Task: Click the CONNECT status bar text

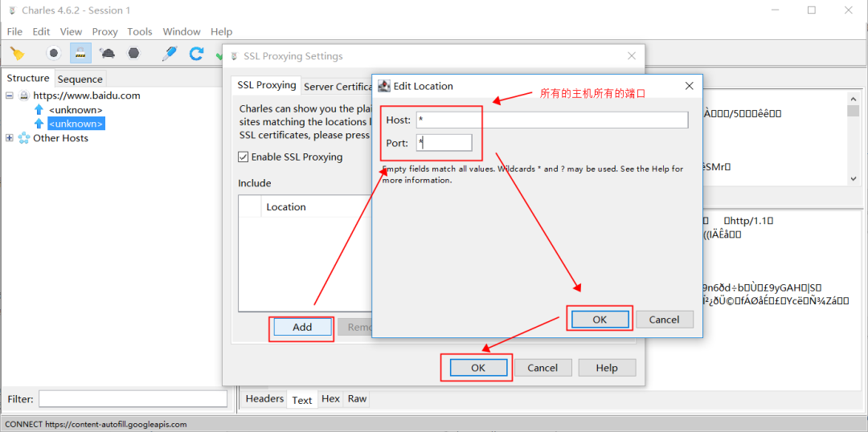Action: point(96,424)
